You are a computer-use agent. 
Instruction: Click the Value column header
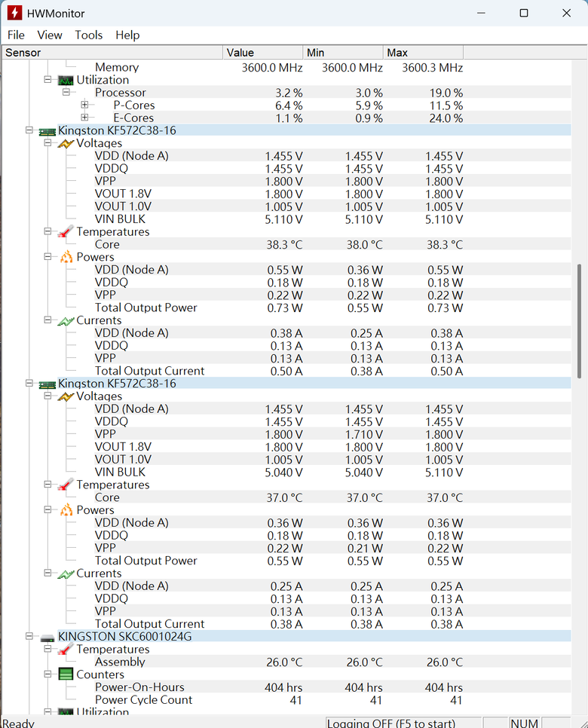[x=263, y=53]
